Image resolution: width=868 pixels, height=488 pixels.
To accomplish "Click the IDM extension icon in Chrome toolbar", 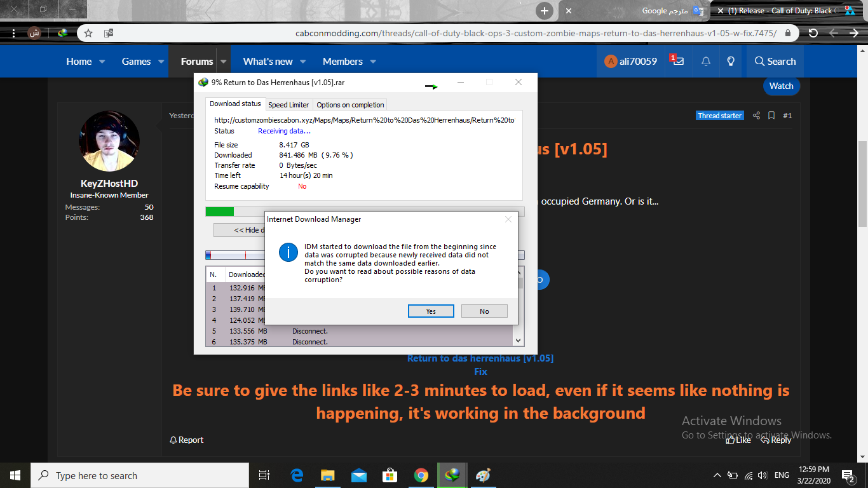I will click(x=63, y=33).
